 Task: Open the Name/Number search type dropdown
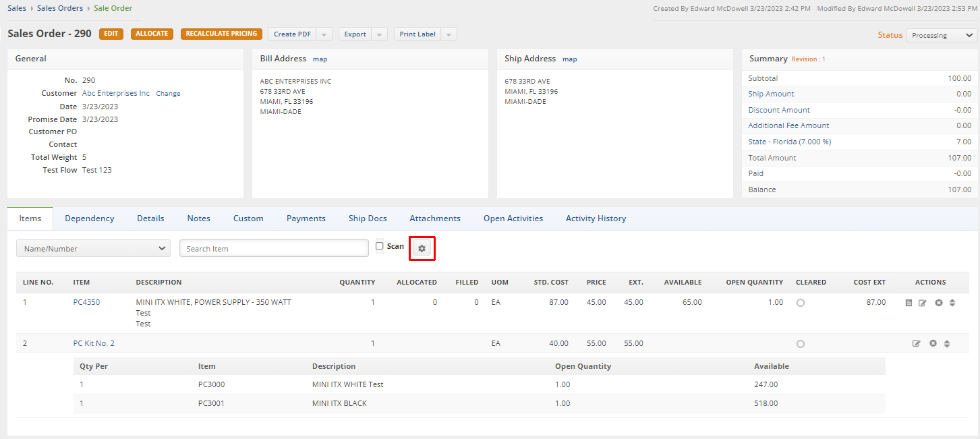point(93,249)
